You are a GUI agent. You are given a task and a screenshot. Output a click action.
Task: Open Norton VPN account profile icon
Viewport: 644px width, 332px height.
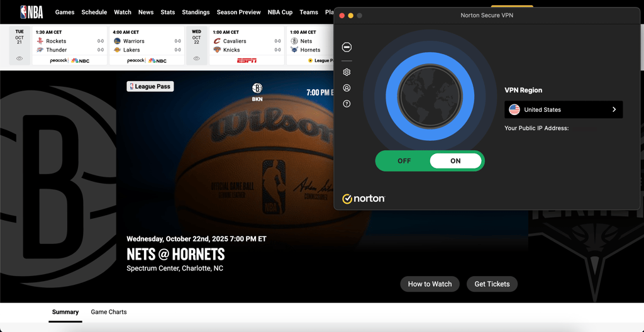347,88
